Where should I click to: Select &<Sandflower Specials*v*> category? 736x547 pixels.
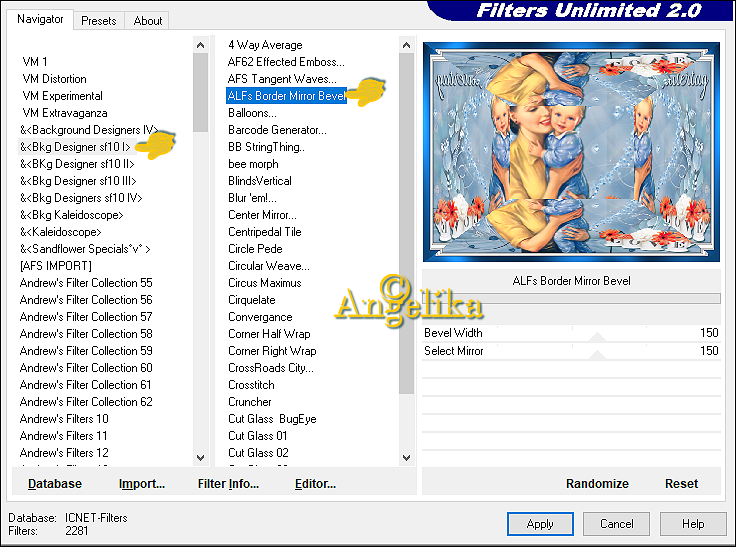[85, 249]
